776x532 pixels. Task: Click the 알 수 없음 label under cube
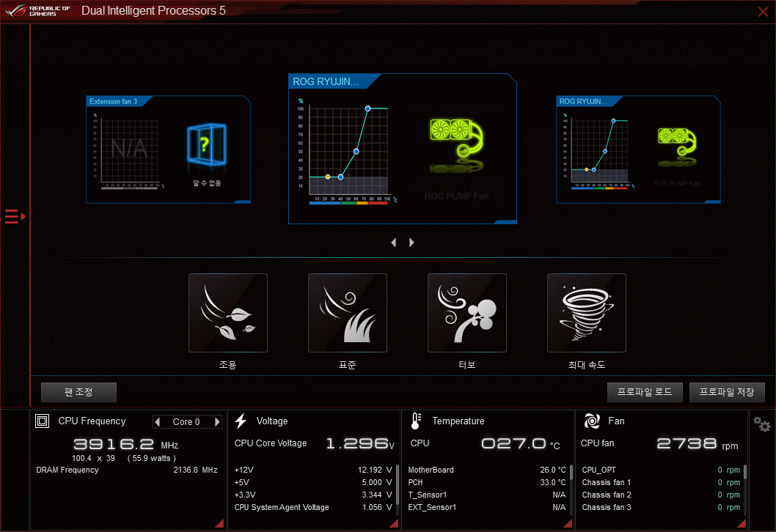[x=207, y=183]
